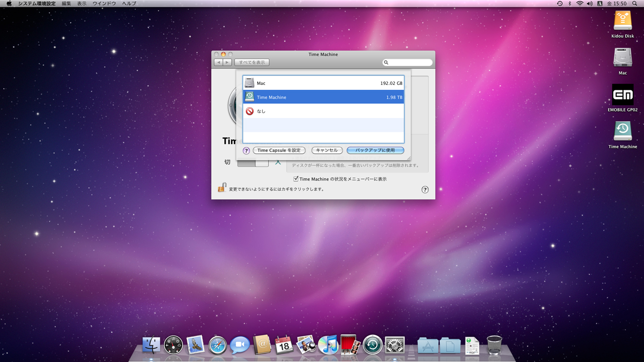Click the すべてを表示 toolbar button
The height and width of the screenshot is (362, 644).
pos(252,62)
